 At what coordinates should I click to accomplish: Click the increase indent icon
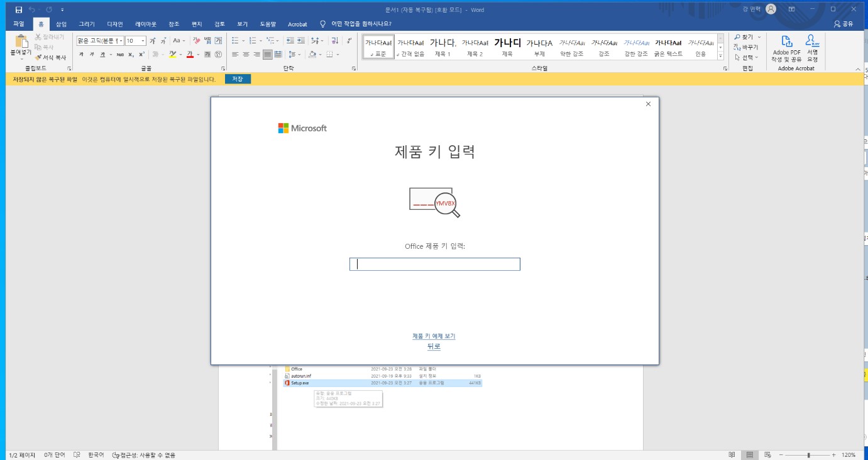click(302, 41)
